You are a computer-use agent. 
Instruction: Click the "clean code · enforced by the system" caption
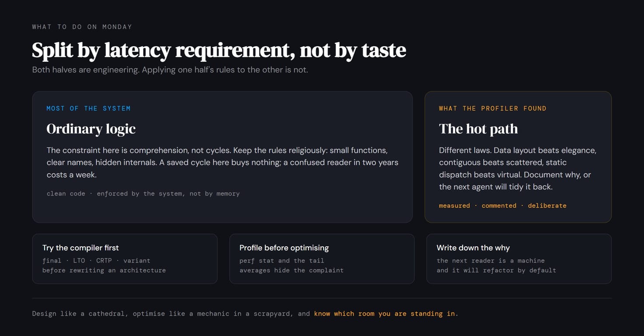pyautogui.click(x=143, y=193)
